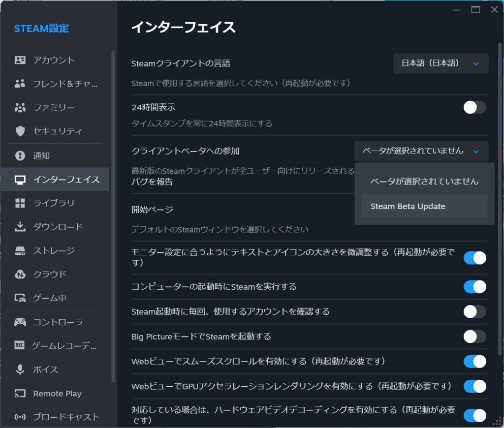504x428 pixels.
Task: Go to ライブラリ settings
Action: pyautogui.click(x=55, y=203)
